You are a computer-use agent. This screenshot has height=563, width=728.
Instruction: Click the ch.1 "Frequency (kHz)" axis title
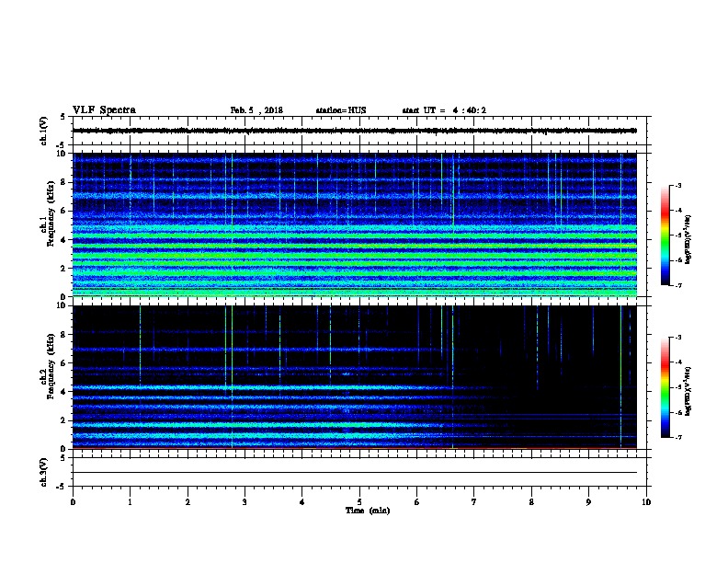[x=51, y=214]
